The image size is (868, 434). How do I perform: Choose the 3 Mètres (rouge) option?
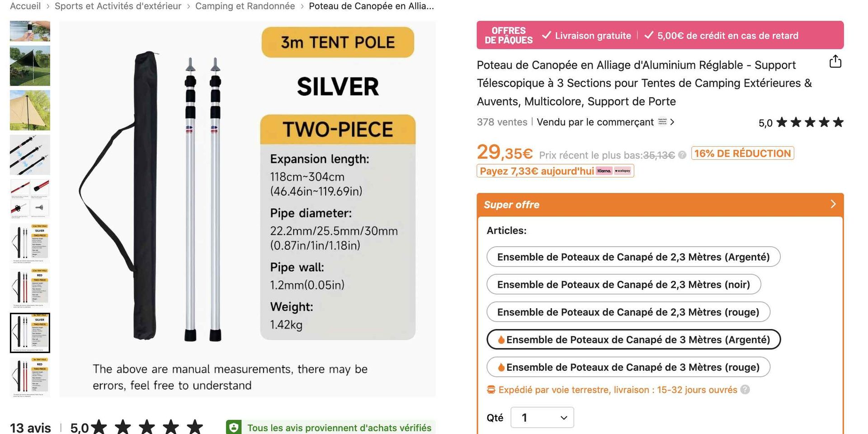click(628, 367)
